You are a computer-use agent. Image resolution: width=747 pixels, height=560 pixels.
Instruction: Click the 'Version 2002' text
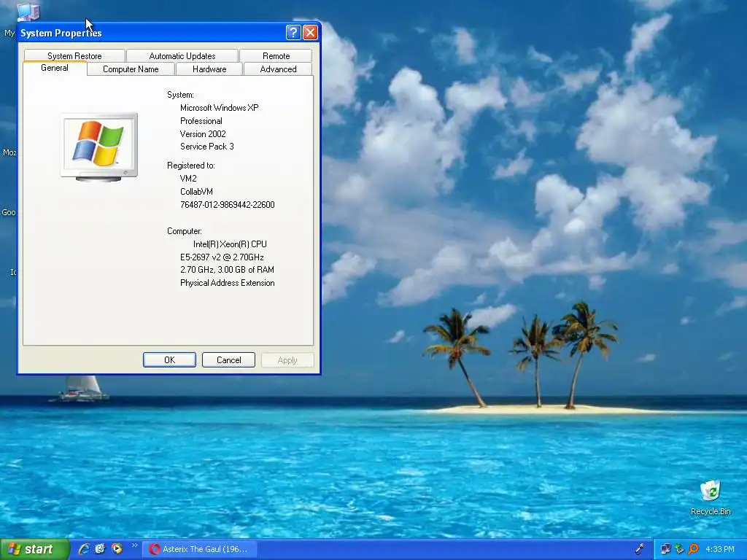[x=203, y=134]
